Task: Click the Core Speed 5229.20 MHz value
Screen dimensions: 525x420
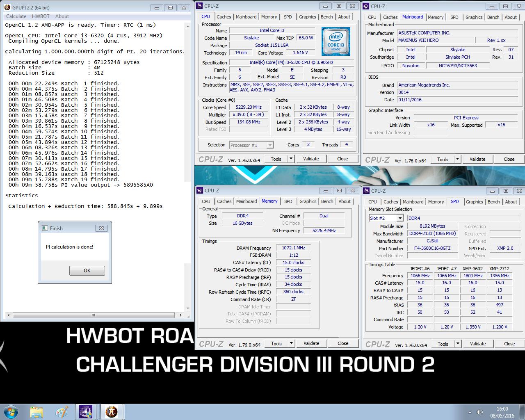Action: (x=249, y=107)
